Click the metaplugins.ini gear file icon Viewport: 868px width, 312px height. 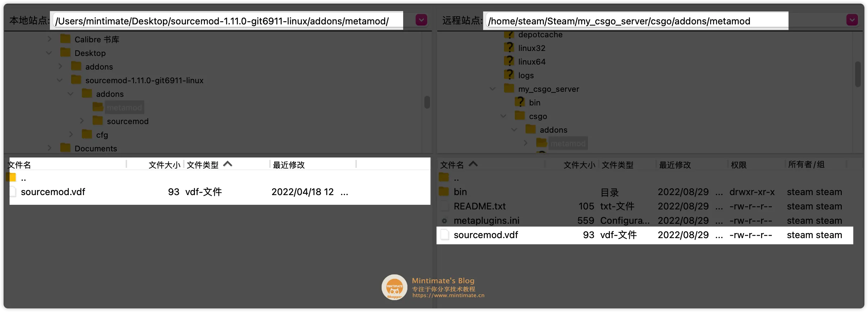[x=444, y=221]
